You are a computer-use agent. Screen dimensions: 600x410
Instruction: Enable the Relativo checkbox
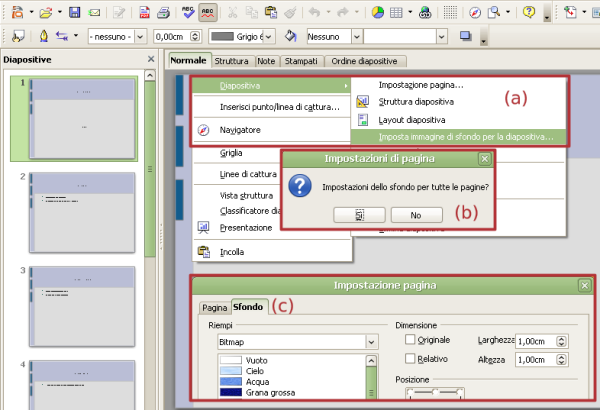coord(408,358)
